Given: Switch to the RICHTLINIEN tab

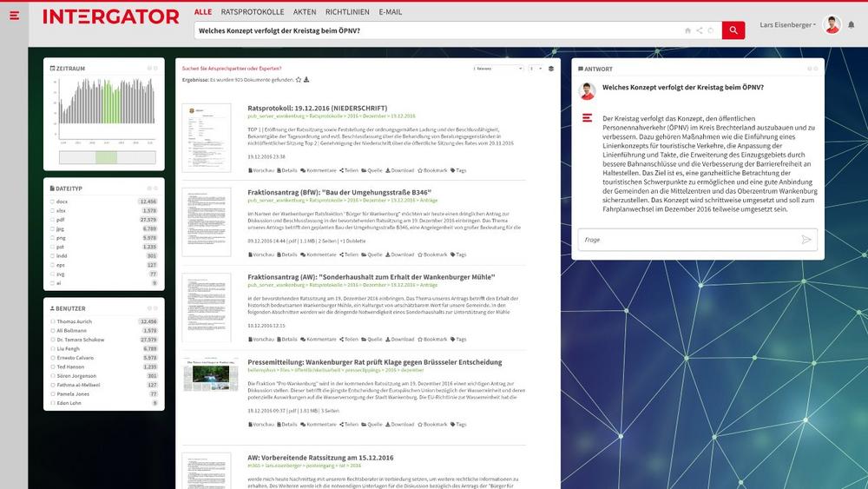Looking at the screenshot, I should pyautogui.click(x=347, y=11).
